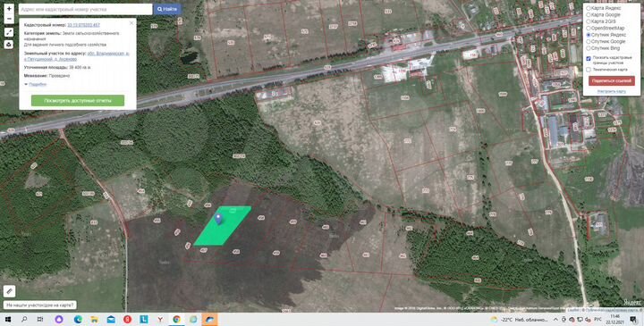Toggle the fullscreen map expand icon
Screen dimensions: 644x326
coord(9,32)
